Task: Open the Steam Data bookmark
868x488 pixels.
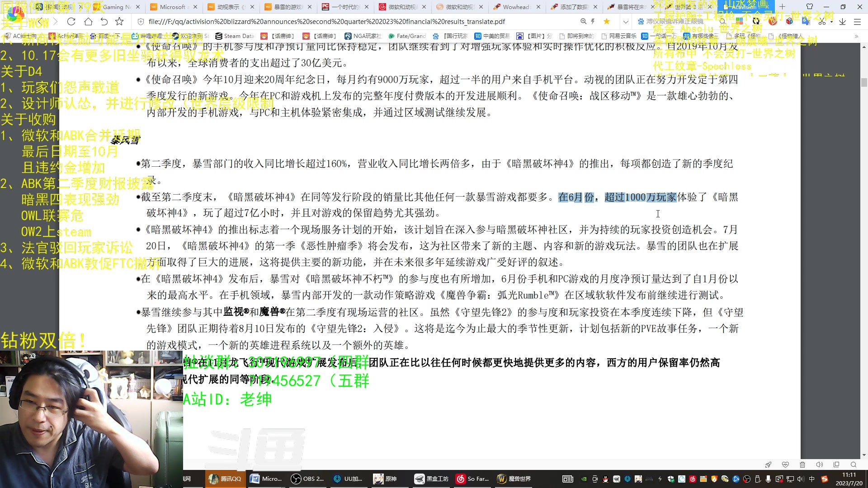Action: point(235,36)
